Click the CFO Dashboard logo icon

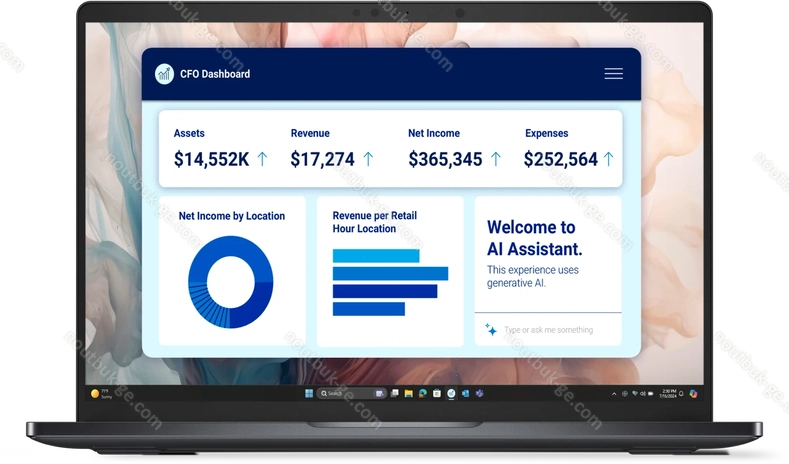pos(164,74)
